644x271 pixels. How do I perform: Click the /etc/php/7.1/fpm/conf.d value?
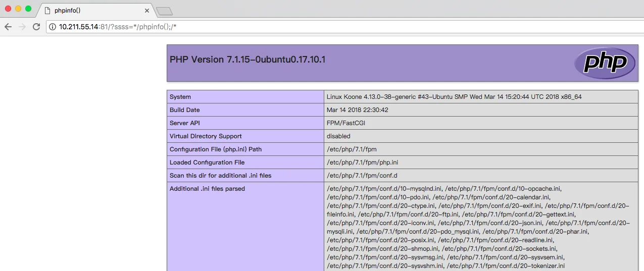tap(363, 176)
